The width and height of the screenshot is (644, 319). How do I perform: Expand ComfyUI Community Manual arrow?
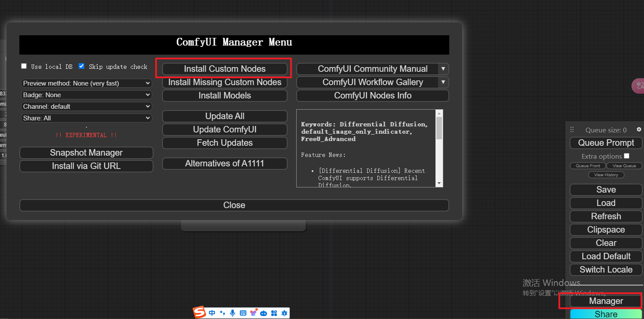(443, 69)
